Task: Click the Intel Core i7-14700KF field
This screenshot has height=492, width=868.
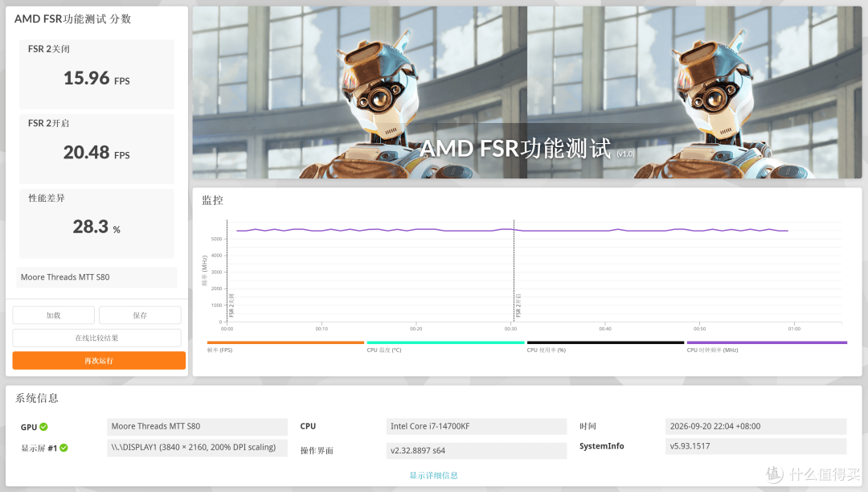Action: (476, 426)
